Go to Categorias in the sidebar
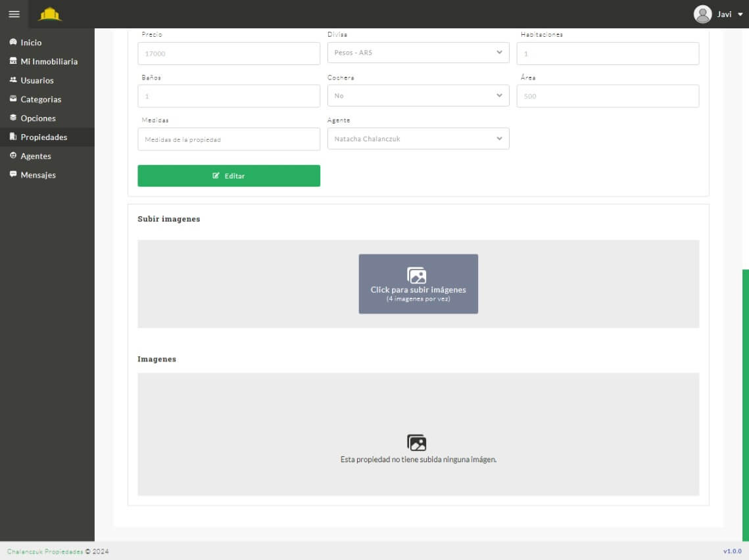 pyautogui.click(x=40, y=99)
